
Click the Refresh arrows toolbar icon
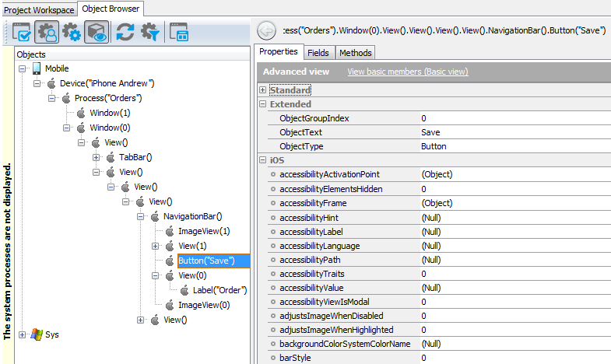tap(125, 32)
